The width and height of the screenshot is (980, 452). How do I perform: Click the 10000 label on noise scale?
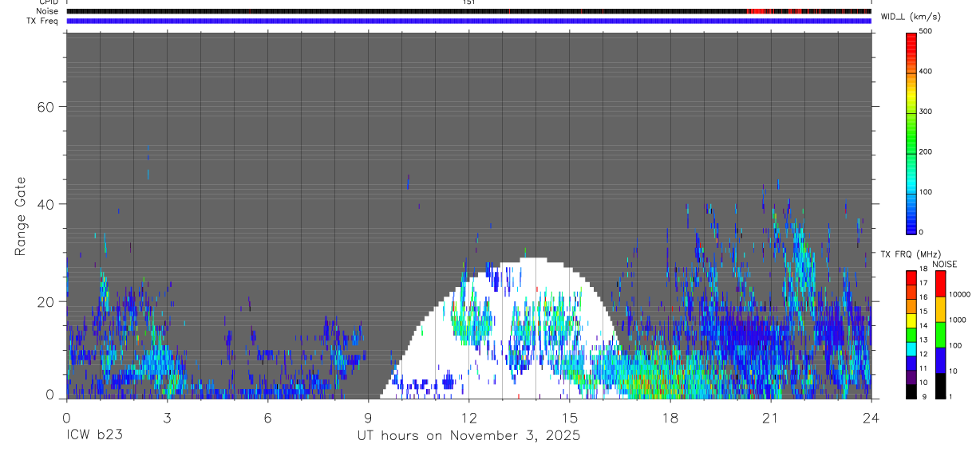point(959,294)
